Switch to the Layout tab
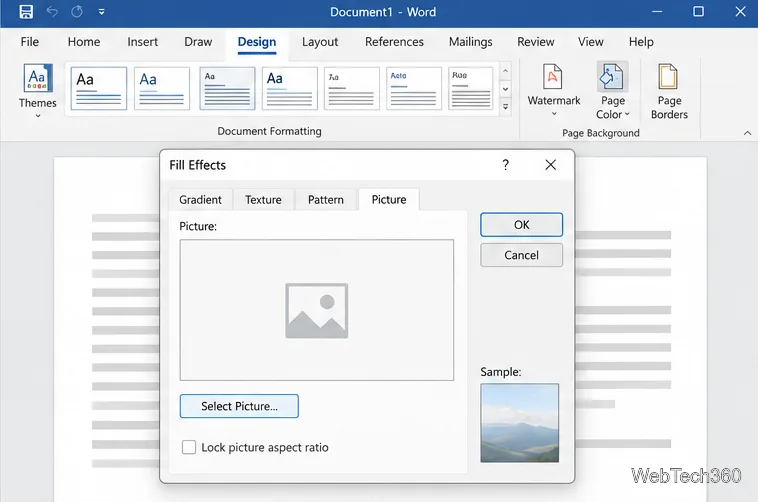The image size is (758, 502). [320, 42]
